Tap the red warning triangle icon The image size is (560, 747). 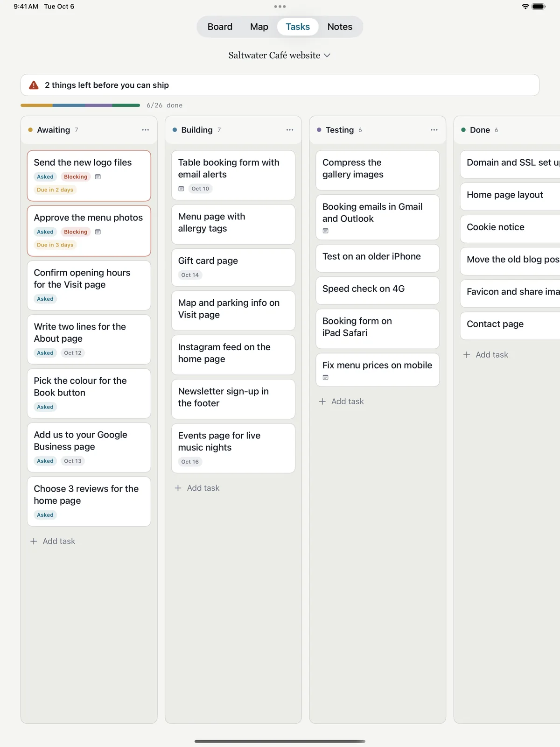[x=34, y=85]
